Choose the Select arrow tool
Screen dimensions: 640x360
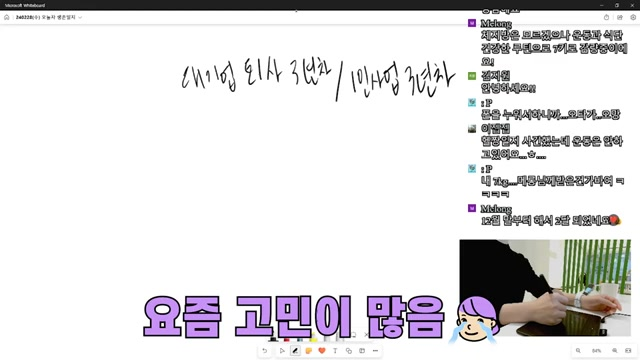[282, 351]
